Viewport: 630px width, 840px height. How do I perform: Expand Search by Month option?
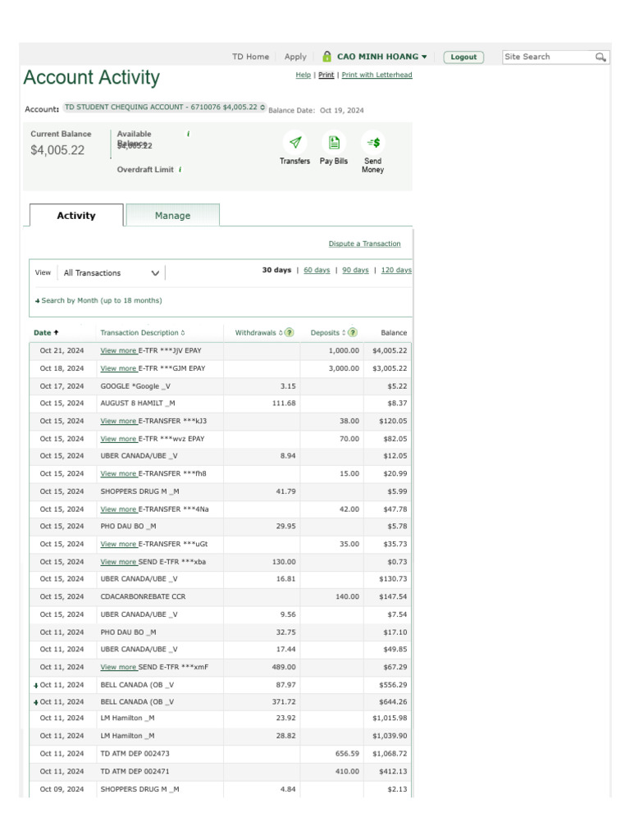(98, 301)
